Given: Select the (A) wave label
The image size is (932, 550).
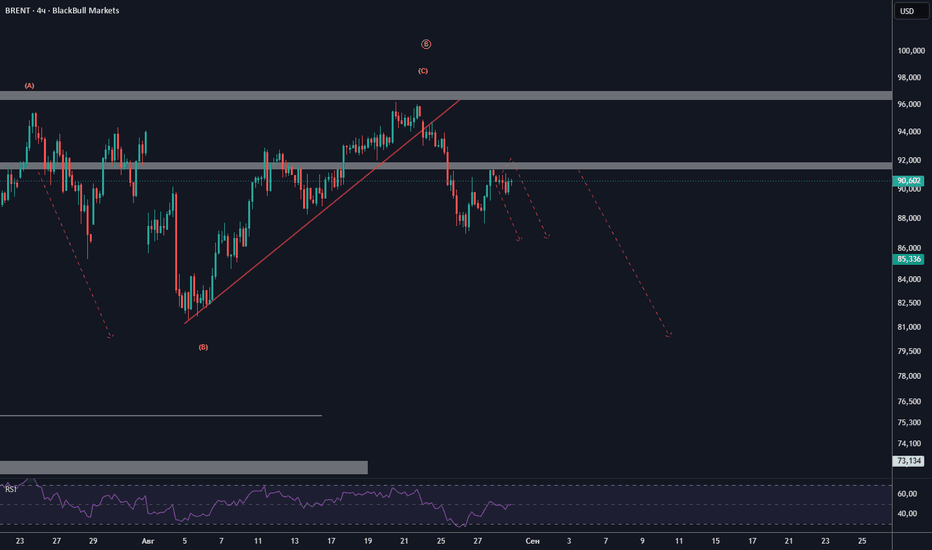Looking at the screenshot, I should 29,86.
